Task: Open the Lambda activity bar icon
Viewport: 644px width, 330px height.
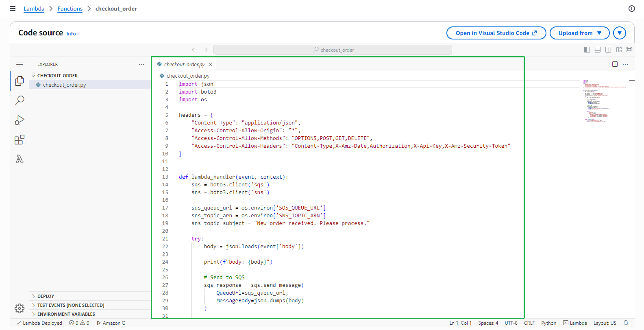Action: tap(19, 159)
